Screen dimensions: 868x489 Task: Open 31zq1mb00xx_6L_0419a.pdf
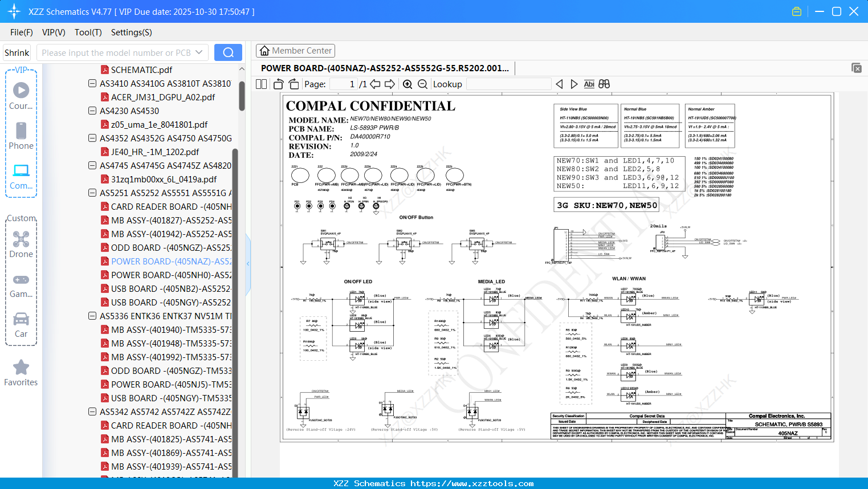pyautogui.click(x=164, y=179)
